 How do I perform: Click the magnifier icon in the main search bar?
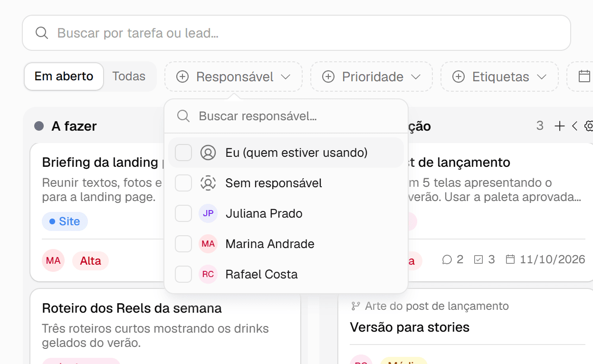pyautogui.click(x=42, y=33)
